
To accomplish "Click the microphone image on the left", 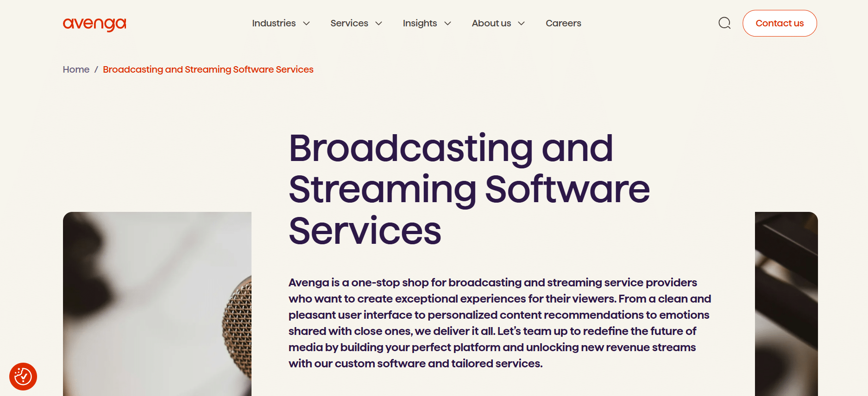I will (x=157, y=304).
